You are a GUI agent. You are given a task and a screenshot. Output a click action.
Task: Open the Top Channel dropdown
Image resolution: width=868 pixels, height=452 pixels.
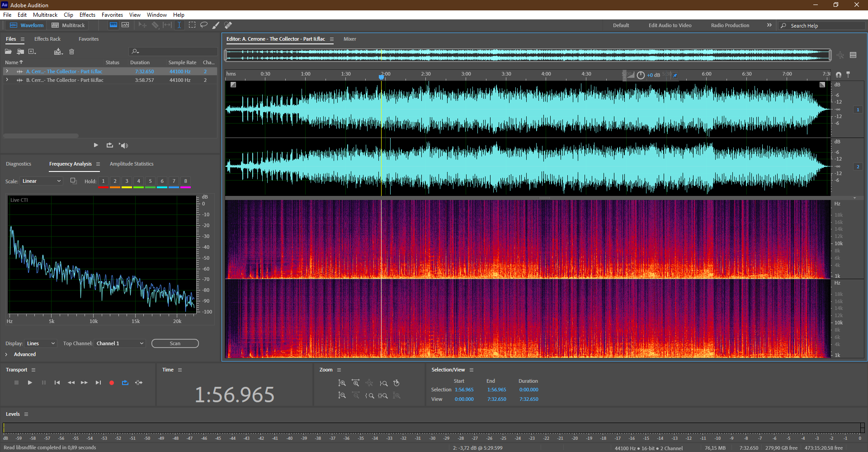[120, 343]
